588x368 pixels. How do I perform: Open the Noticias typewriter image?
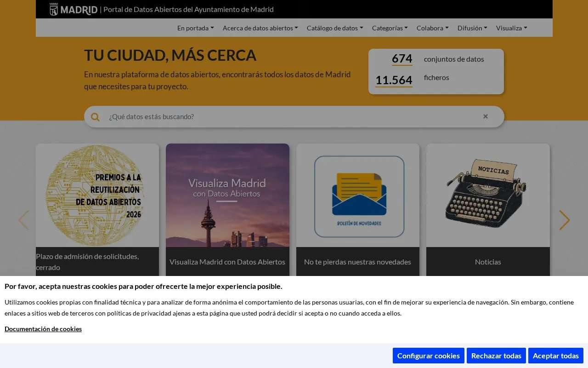pyautogui.click(x=488, y=195)
